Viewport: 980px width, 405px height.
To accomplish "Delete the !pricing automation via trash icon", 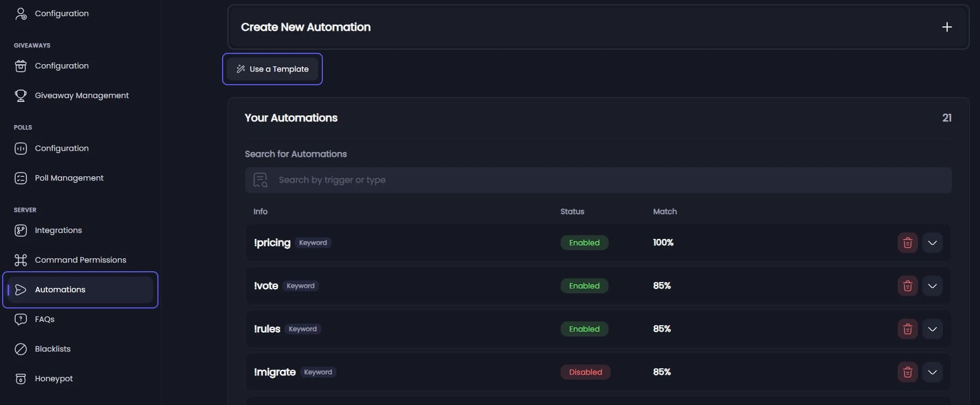I will pos(907,243).
